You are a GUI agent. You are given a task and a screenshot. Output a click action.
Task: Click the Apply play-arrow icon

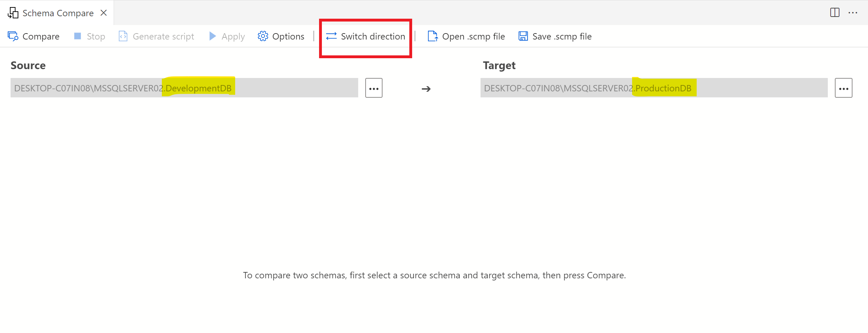(212, 36)
